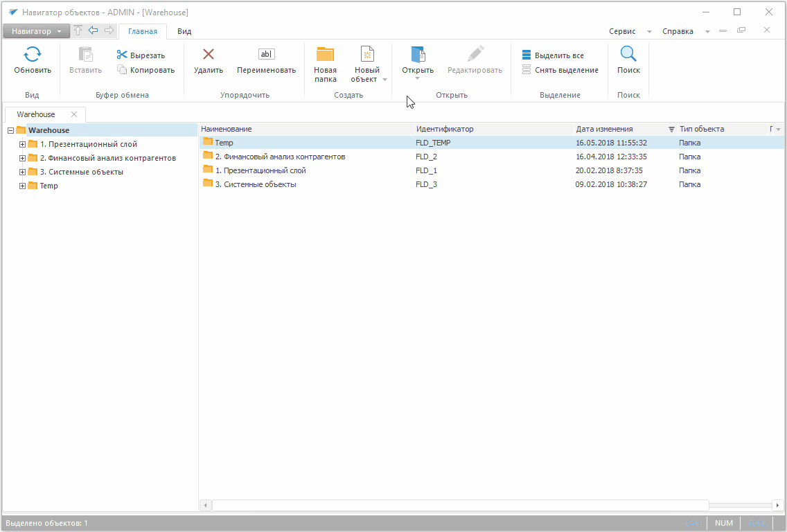Screen dimensions: 787x532
Task: Open column chooser arrow at header end
Action: [x=779, y=130]
